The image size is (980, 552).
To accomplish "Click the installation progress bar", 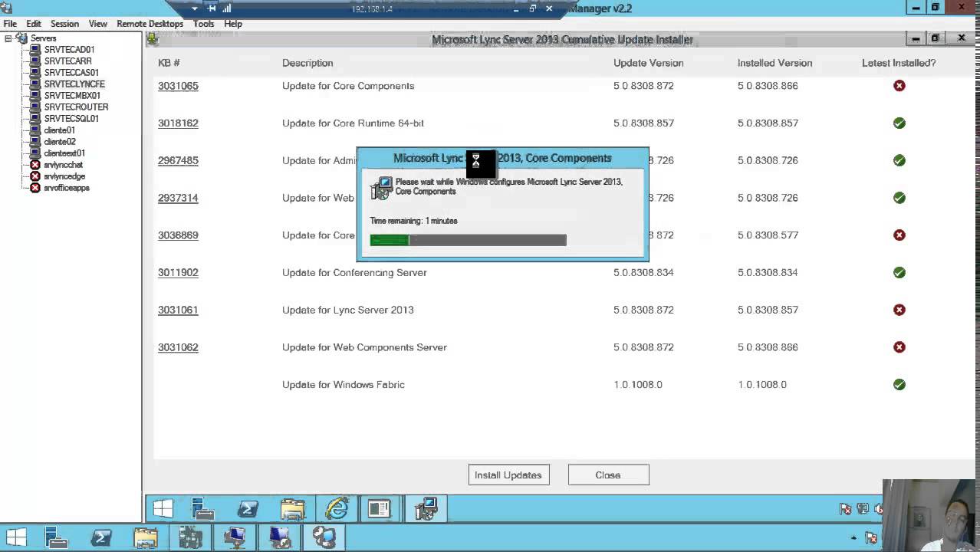I will pyautogui.click(x=468, y=240).
